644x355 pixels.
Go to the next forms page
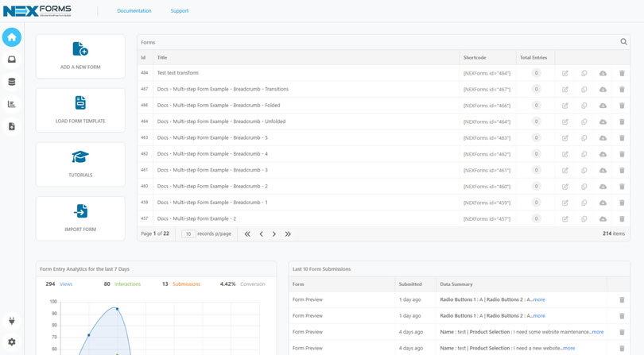click(x=274, y=234)
